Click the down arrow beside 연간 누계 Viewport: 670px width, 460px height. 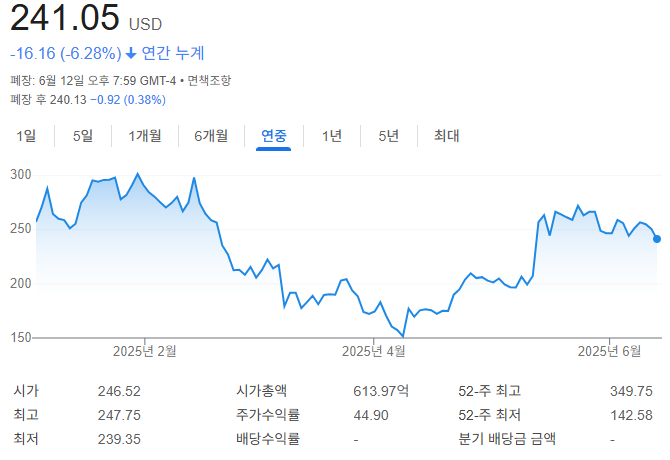pos(131,53)
